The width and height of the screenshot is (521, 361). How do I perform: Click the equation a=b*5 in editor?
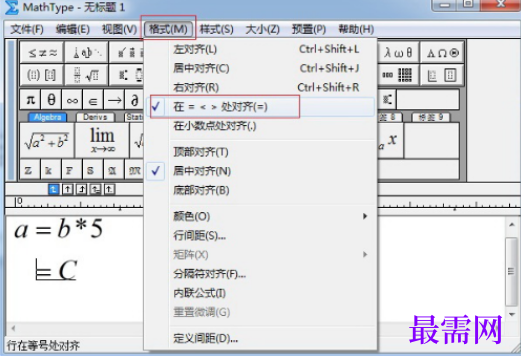[58, 229]
